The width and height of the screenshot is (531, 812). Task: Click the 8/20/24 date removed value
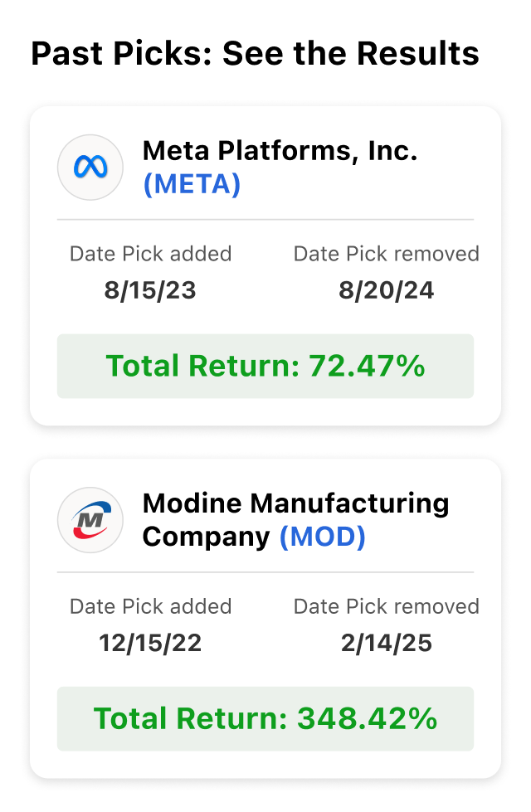[x=387, y=291]
